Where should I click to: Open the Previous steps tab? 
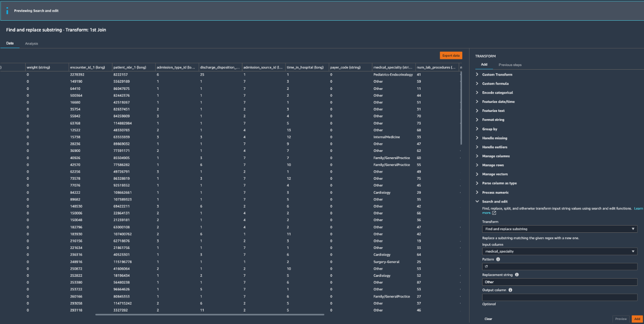pos(510,65)
